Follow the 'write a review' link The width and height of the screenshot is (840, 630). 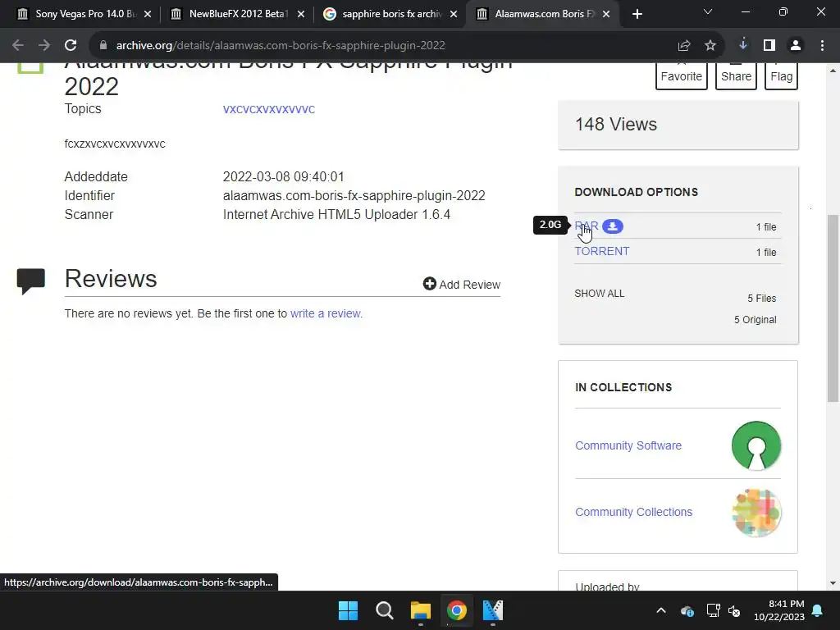click(325, 313)
